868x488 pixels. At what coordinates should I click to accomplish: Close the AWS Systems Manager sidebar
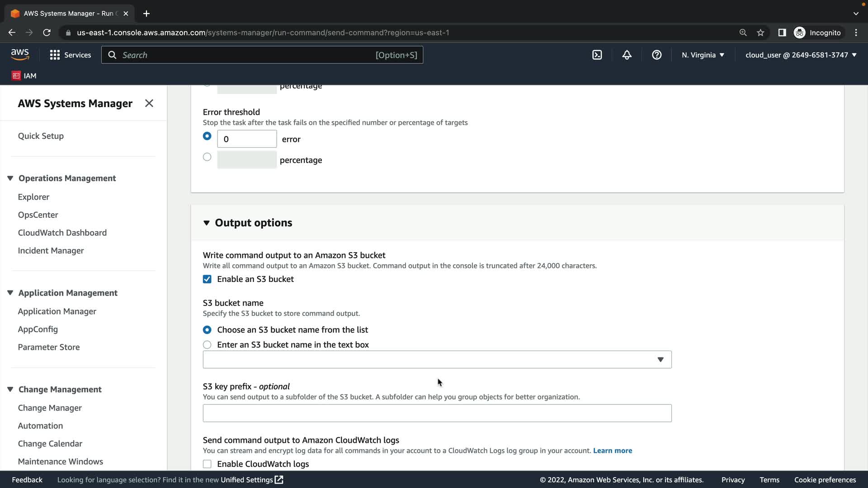149,103
